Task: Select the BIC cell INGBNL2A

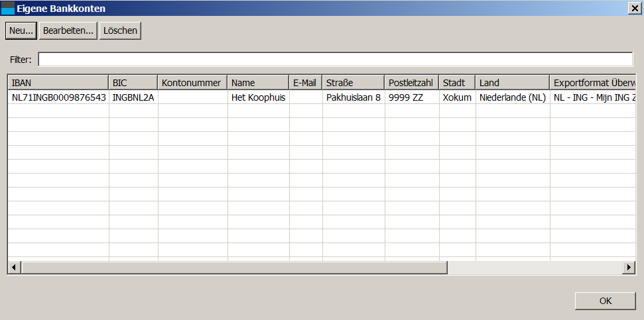Action: [133, 97]
